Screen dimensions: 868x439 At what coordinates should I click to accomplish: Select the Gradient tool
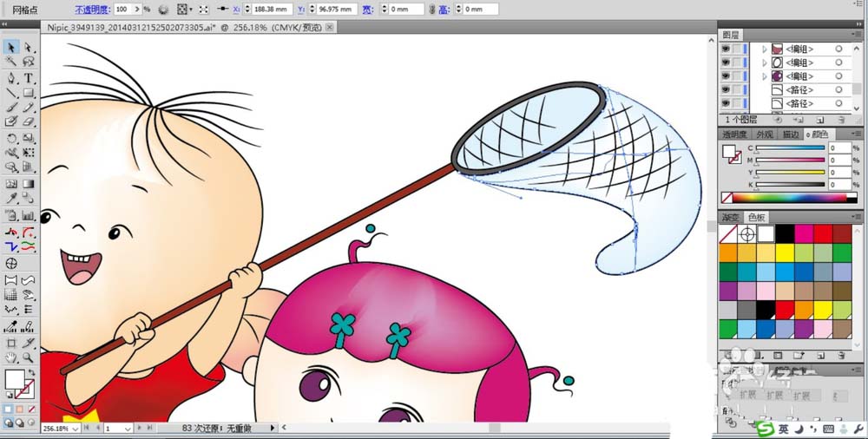coord(29,184)
